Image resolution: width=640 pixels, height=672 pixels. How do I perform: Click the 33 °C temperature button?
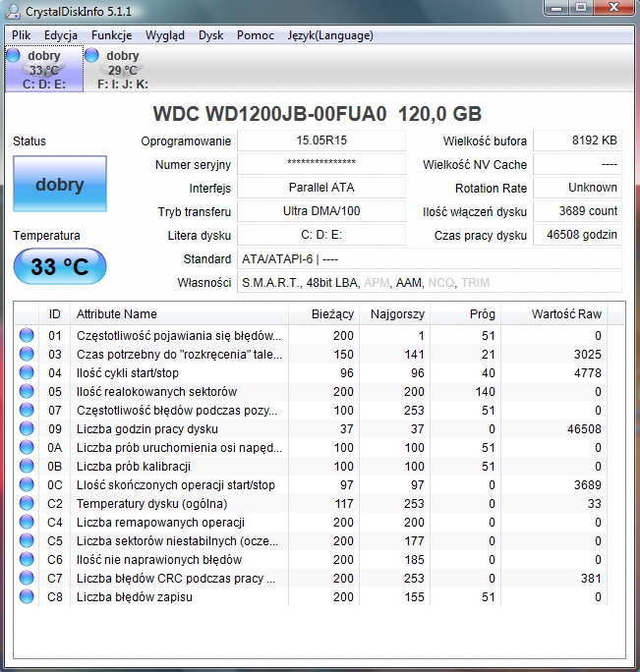[60, 266]
